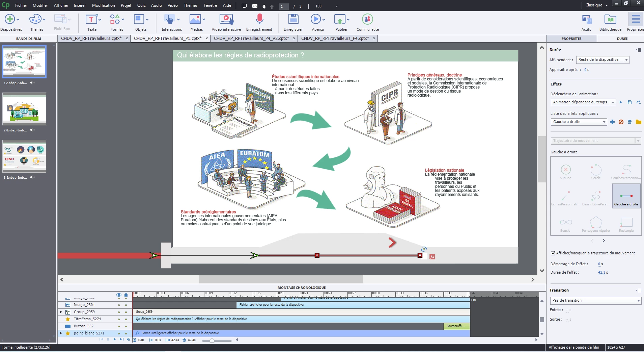
Task: Toggle the timeline audio speaker icon
Action: [x=128, y=340]
